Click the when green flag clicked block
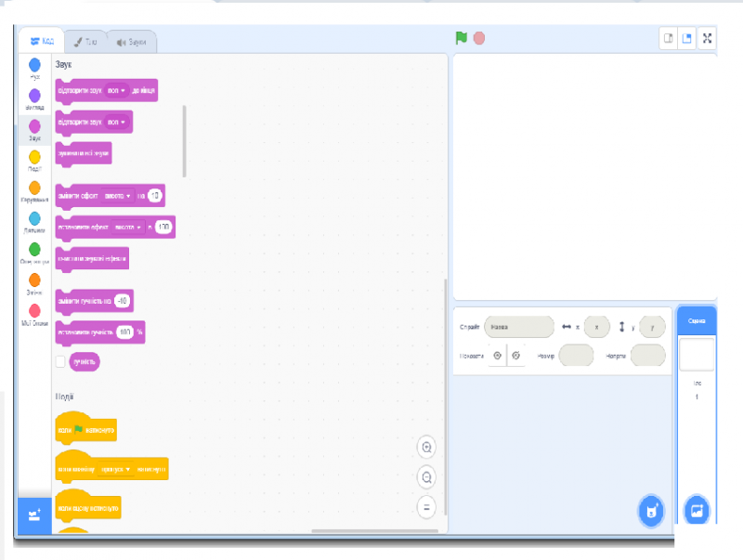The height and width of the screenshot is (560, 743). coord(85,428)
